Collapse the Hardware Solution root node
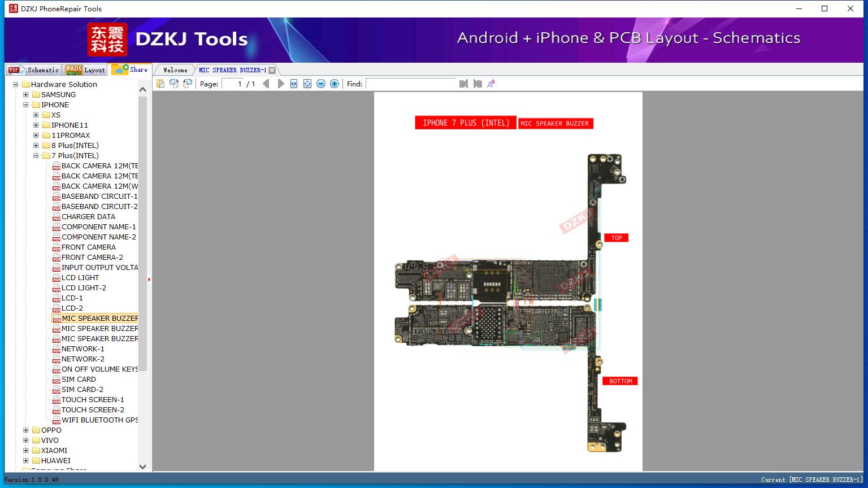 pyautogui.click(x=15, y=85)
